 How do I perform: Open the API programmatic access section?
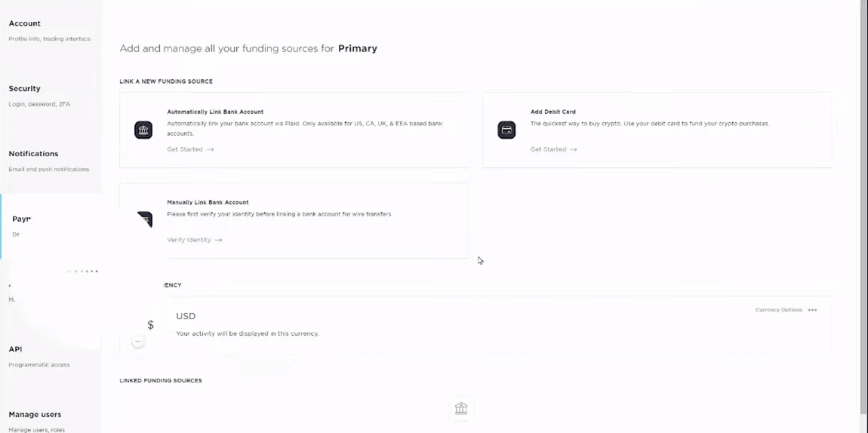[15, 349]
